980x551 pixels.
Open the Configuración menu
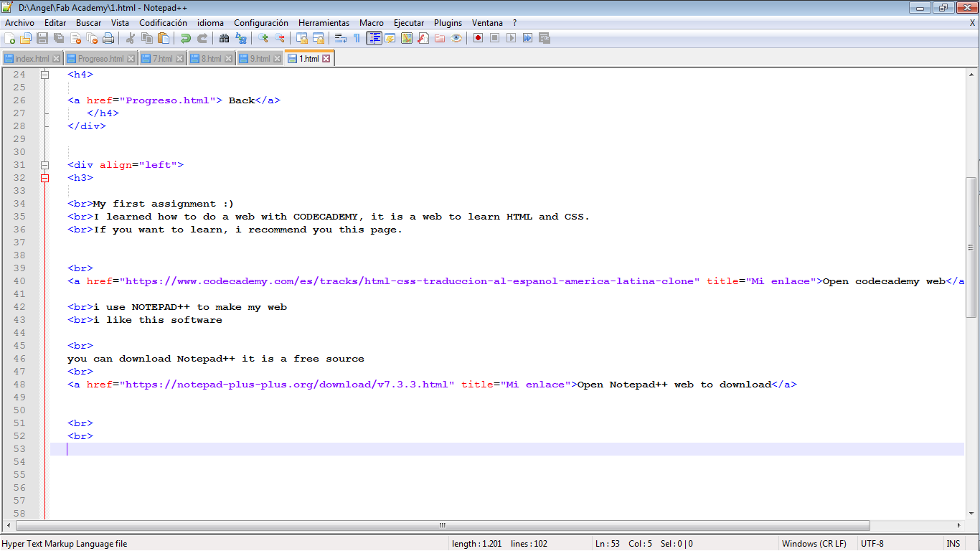tap(261, 23)
